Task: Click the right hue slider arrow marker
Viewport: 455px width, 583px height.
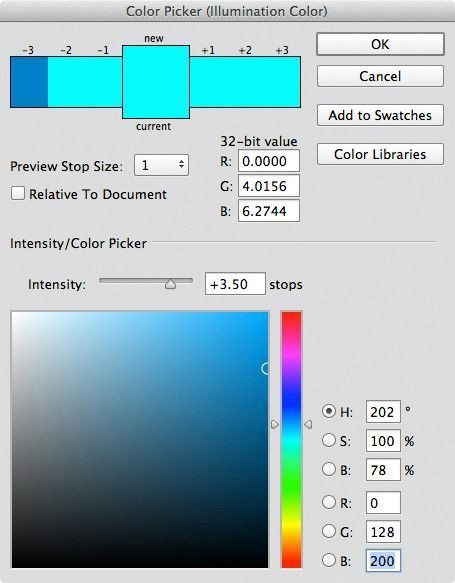Action: tap(308, 424)
